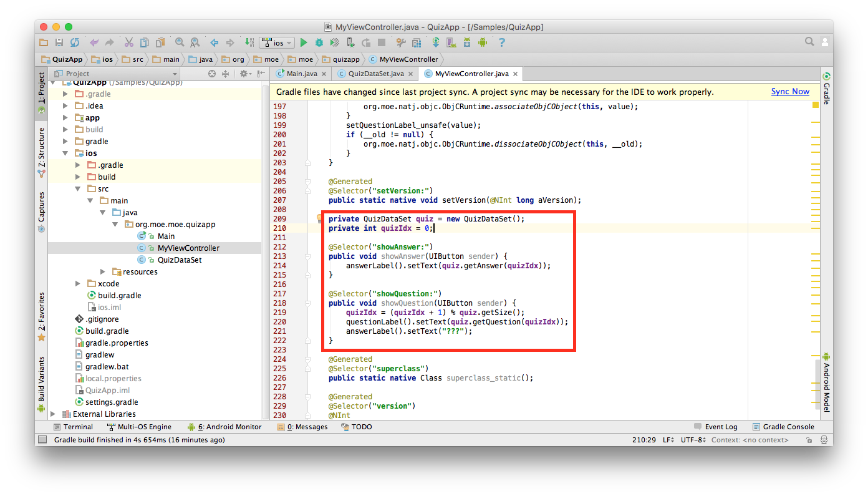Open the Event Log button
The height and width of the screenshot is (496, 868).
[716, 427]
